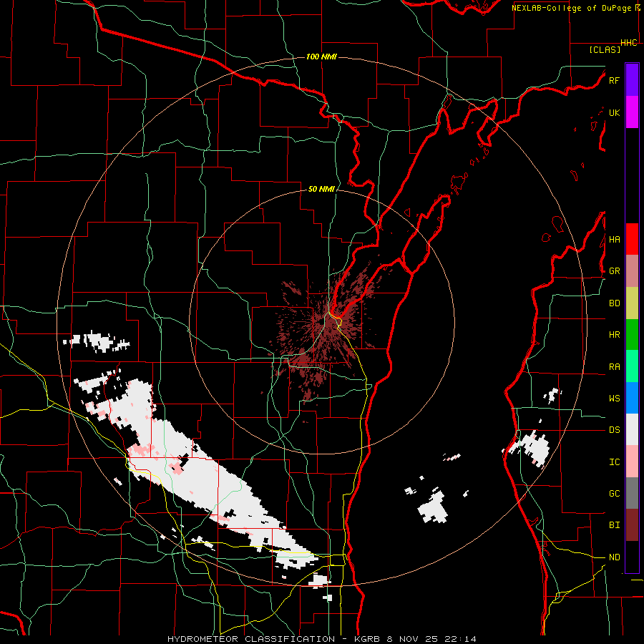Click the 'DS' legend label
The height and width of the screenshot is (644, 644).
click(614, 430)
